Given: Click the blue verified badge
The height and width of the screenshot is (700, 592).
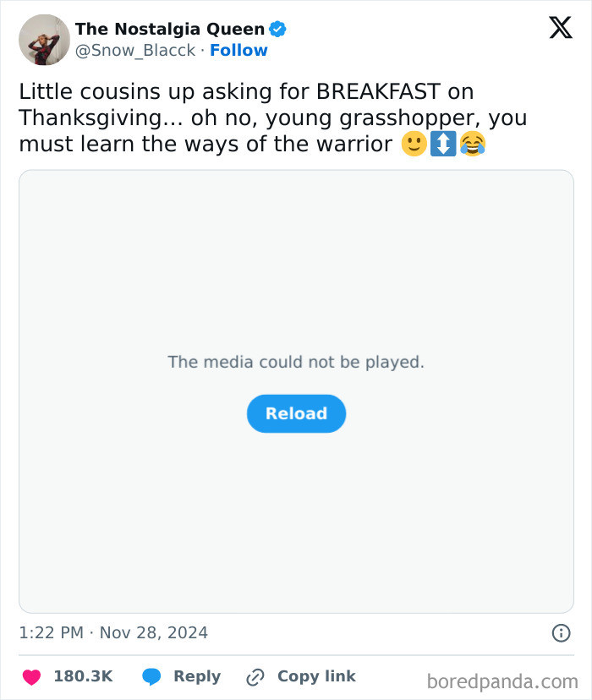Looking at the screenshot, I should (x=277, y=28).
